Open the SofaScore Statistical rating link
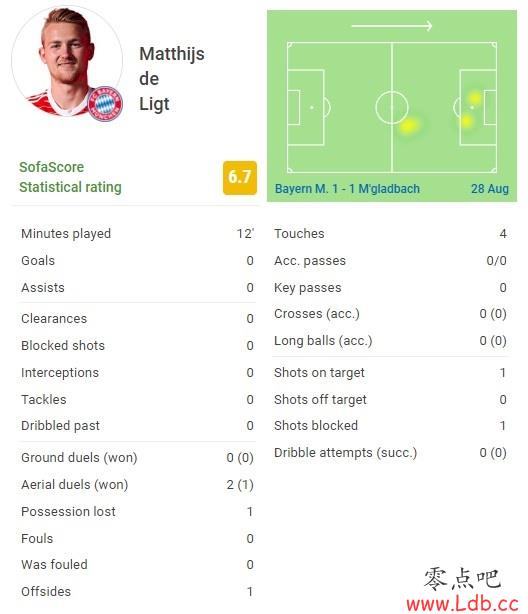528x614 pixels. [x=71, y=177]
